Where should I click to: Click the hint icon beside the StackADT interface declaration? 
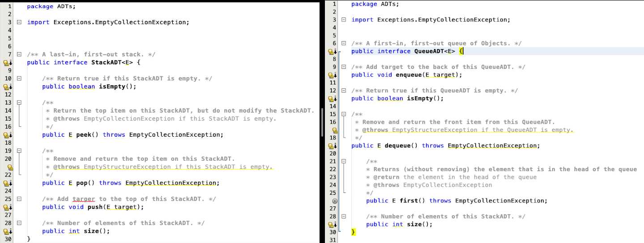coord(8,63)
